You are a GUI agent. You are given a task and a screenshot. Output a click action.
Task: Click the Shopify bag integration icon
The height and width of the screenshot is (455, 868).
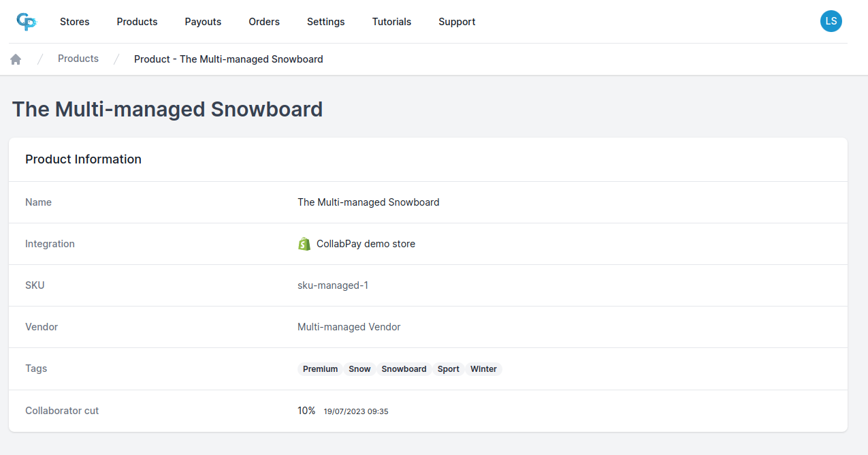(304, 244)
